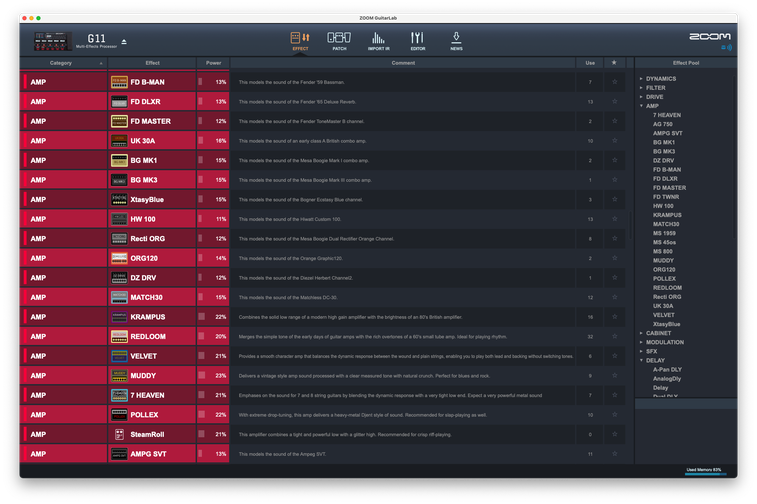
Task: Click the Recti ORG amp icon
Action: 119,238
